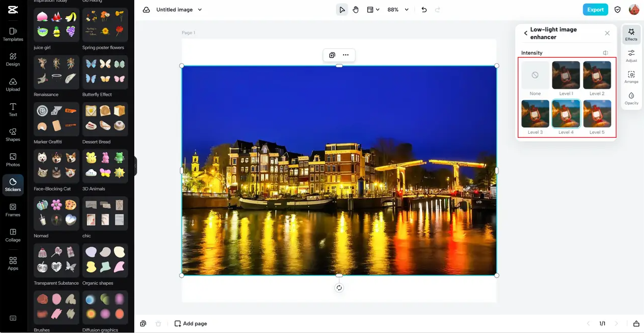Open the Design sidebar panel
644x333 pixels.
13,59
